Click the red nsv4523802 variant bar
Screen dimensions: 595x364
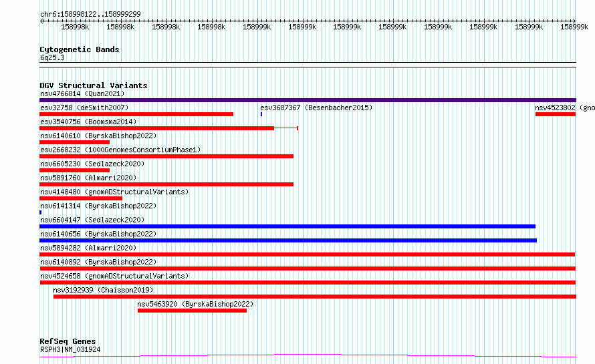click(x=556, y=114)
